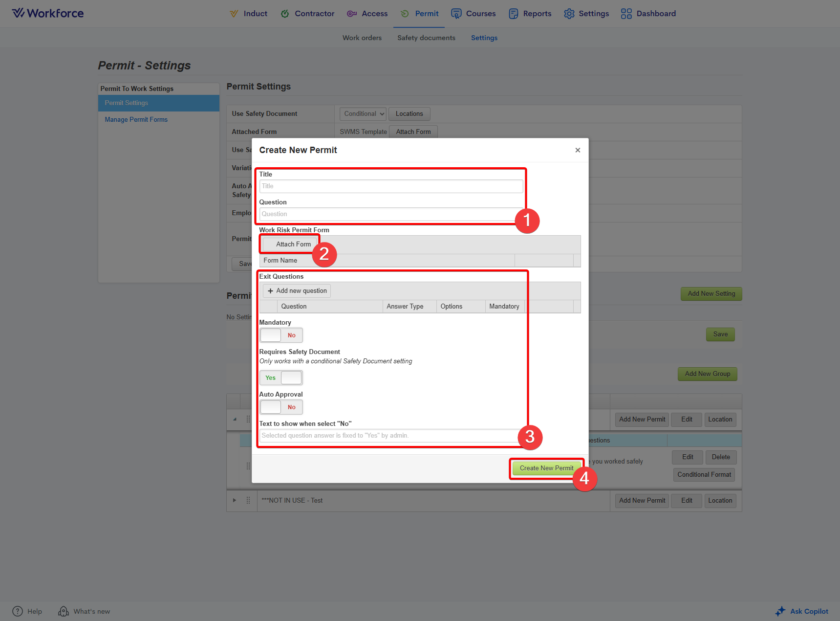Expand the NOT IN USE - Test group
840x621 pixels.
point(235,500)
